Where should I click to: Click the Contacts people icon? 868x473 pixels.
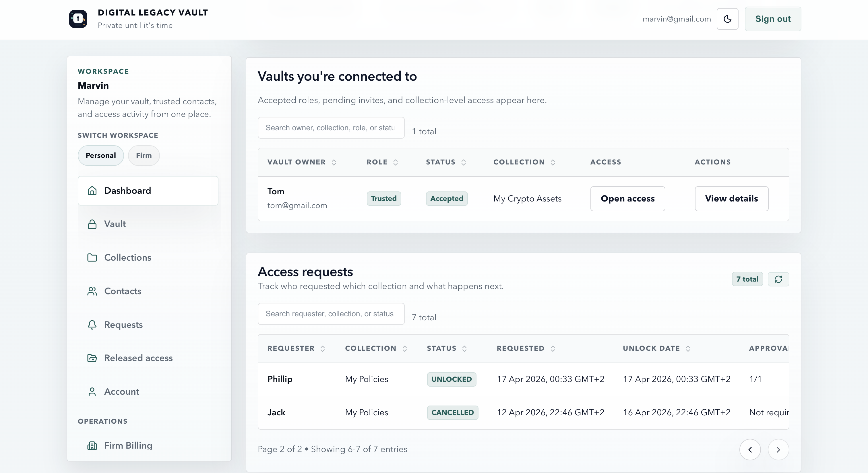point(92,291)
